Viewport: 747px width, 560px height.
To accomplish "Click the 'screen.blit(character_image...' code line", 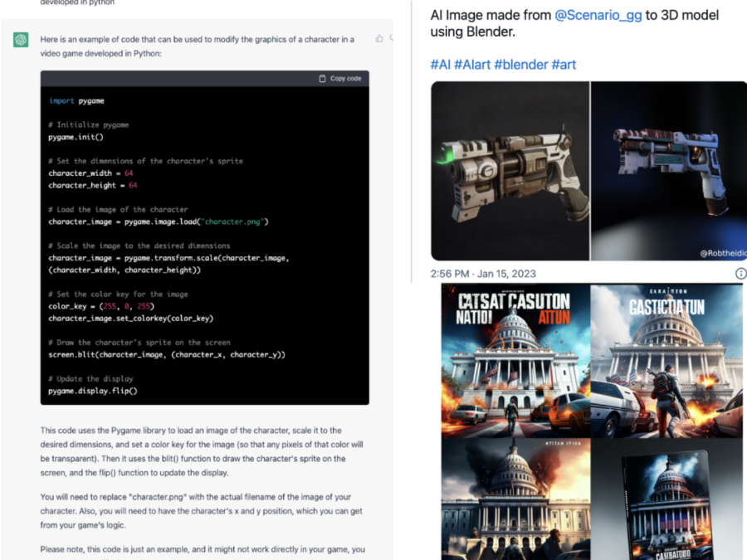I will click(x=167, y=355).
